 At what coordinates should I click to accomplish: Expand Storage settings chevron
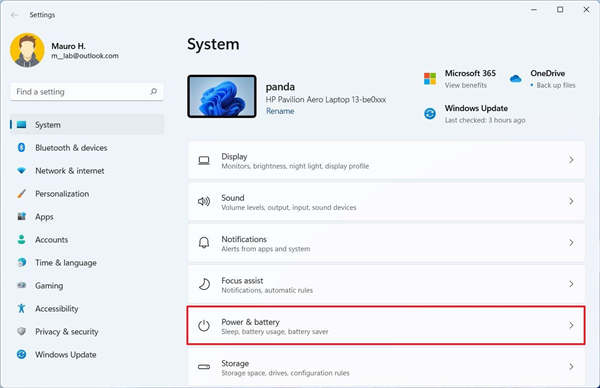click(x=571, y=367)
